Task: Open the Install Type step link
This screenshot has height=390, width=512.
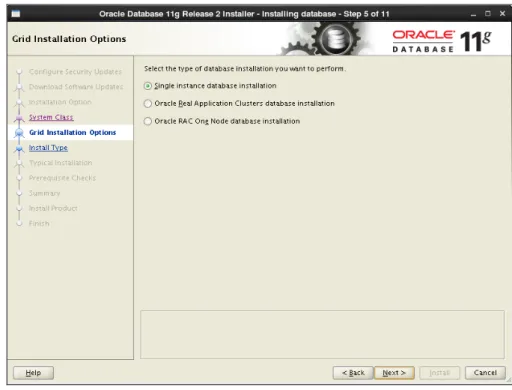Action: [48, 148]
